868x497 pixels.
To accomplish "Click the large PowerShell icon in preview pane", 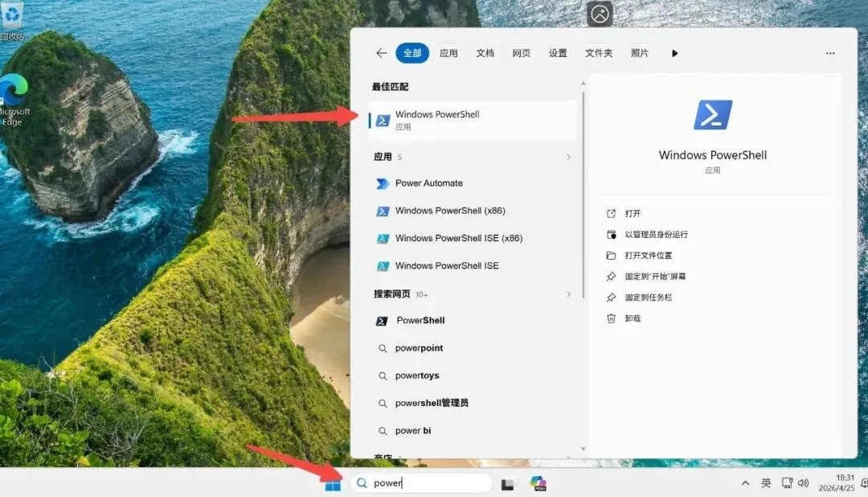I will point(713,115).
